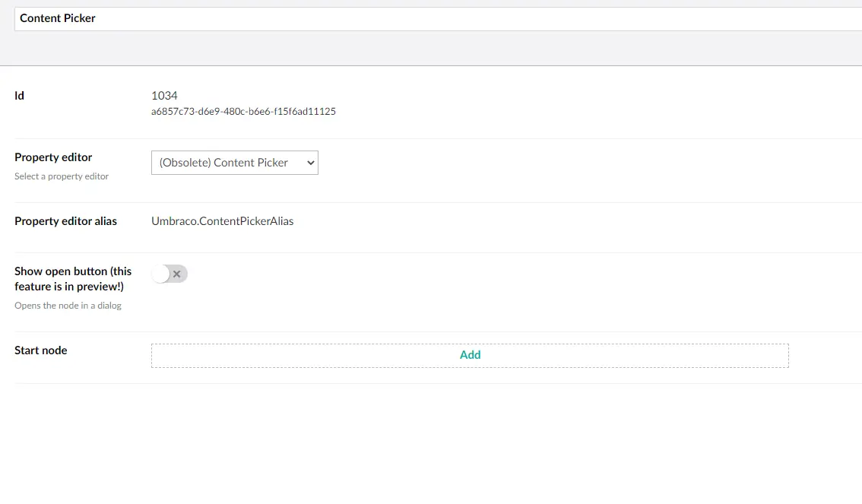The width and height of the screenshot is (862, 504).
Task: Click the Umbraco.ContentPickerAlias text
Action: (222, 220)
